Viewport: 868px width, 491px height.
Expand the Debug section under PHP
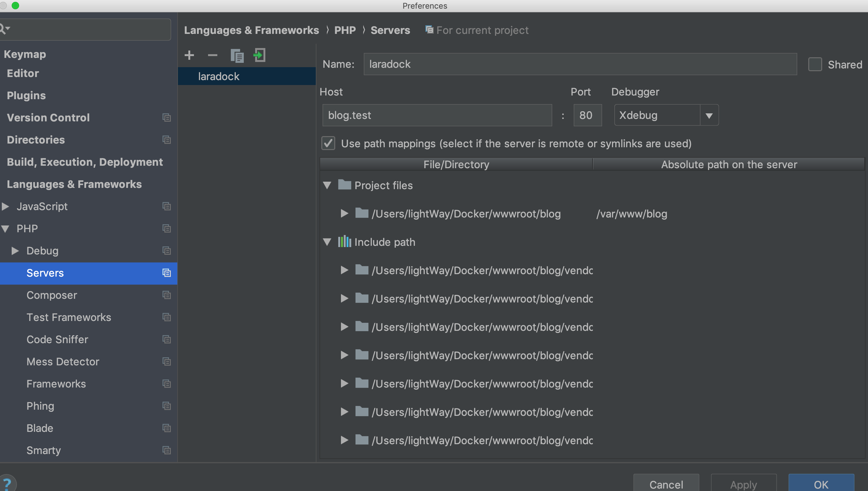point(15,250)
